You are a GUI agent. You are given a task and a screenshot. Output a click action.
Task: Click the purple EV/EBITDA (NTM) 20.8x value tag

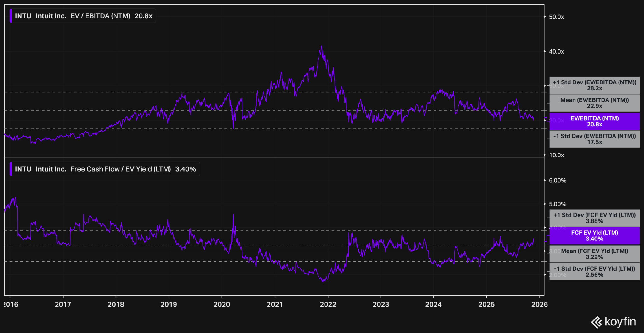(594, 121)
